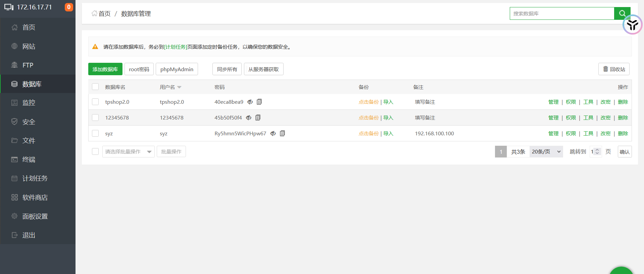Click 导入 for tpshop2.0 database

[388, 102]
